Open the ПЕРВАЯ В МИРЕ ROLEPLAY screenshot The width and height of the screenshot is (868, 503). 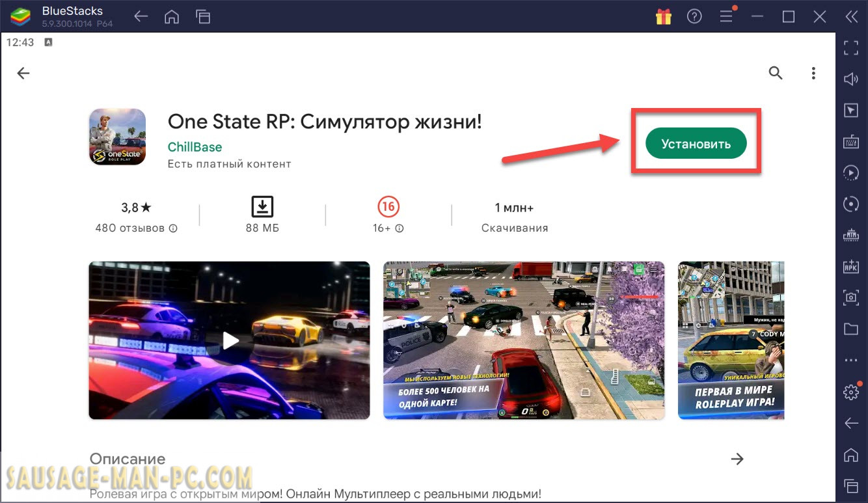point(731,340)
